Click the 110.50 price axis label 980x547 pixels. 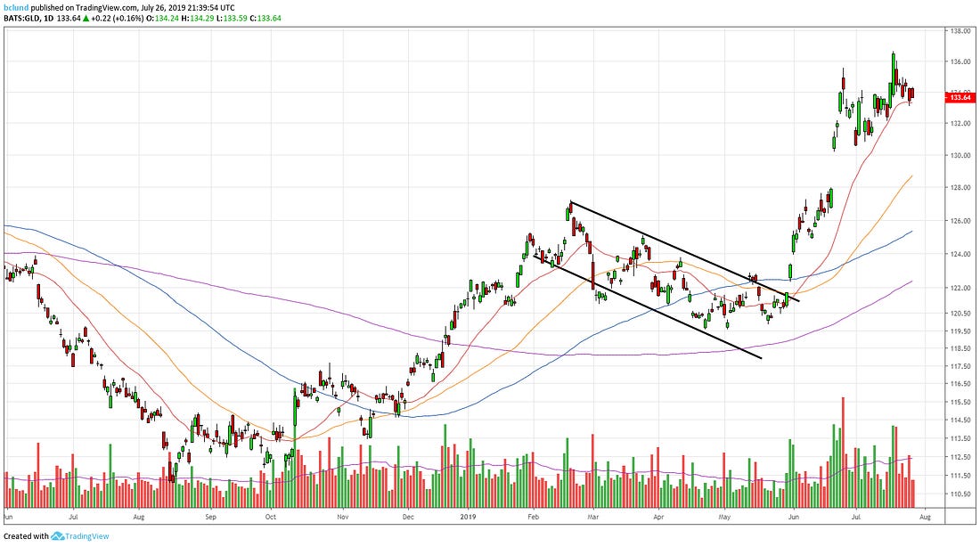click(x=960, y=494)
